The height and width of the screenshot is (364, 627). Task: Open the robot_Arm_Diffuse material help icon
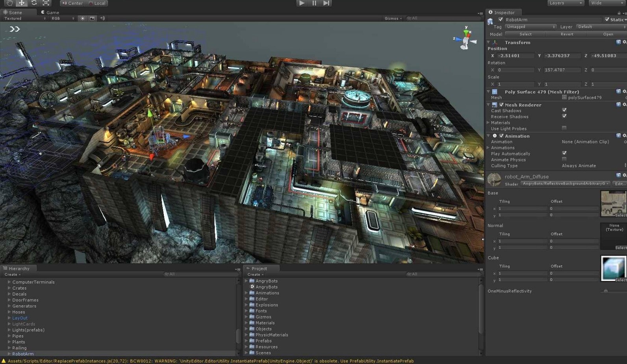pos(618,175)
